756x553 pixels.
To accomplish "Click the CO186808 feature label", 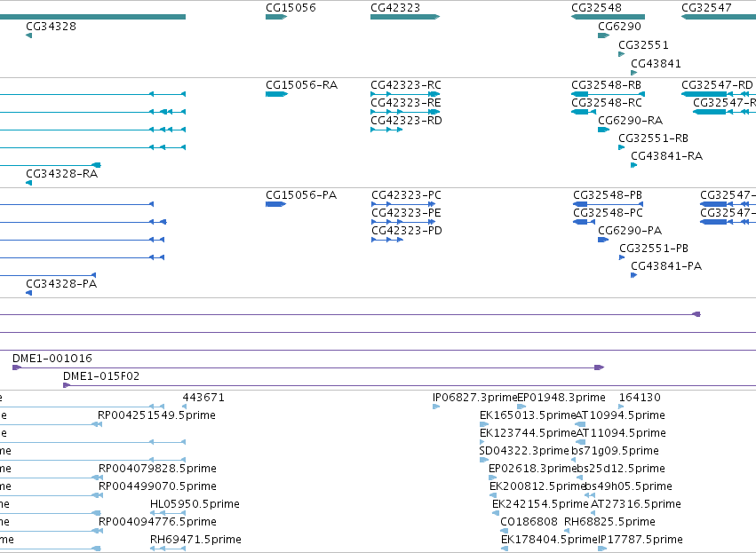I will point(529,522).
